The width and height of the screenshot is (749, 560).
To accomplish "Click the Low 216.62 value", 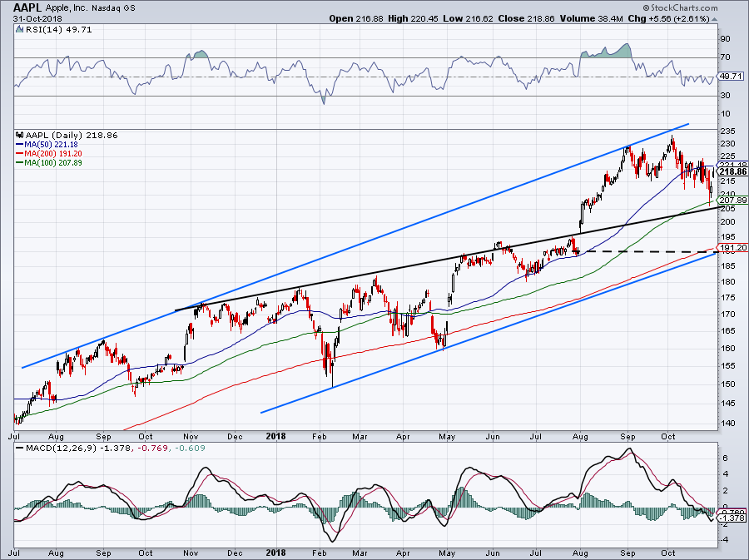I will [x=468, y=18].
